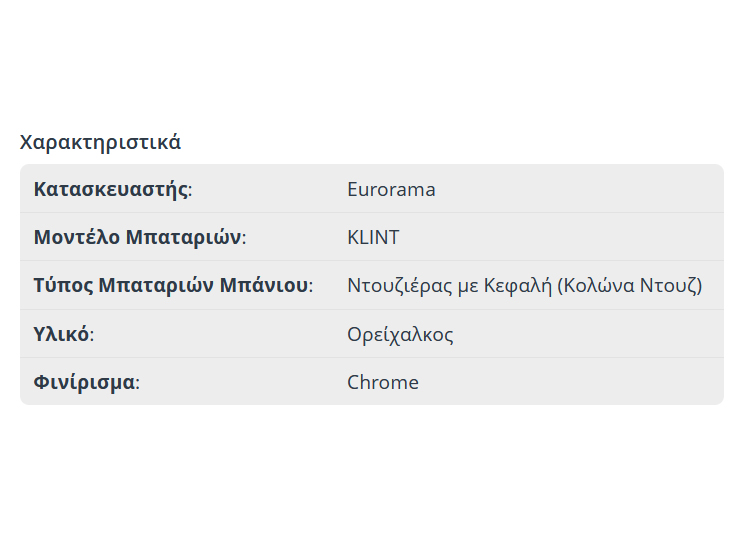Click the Μοντέλο Μπαταριών label
The width and height of the screenshot is (737, 537).
tap(139, 237)
